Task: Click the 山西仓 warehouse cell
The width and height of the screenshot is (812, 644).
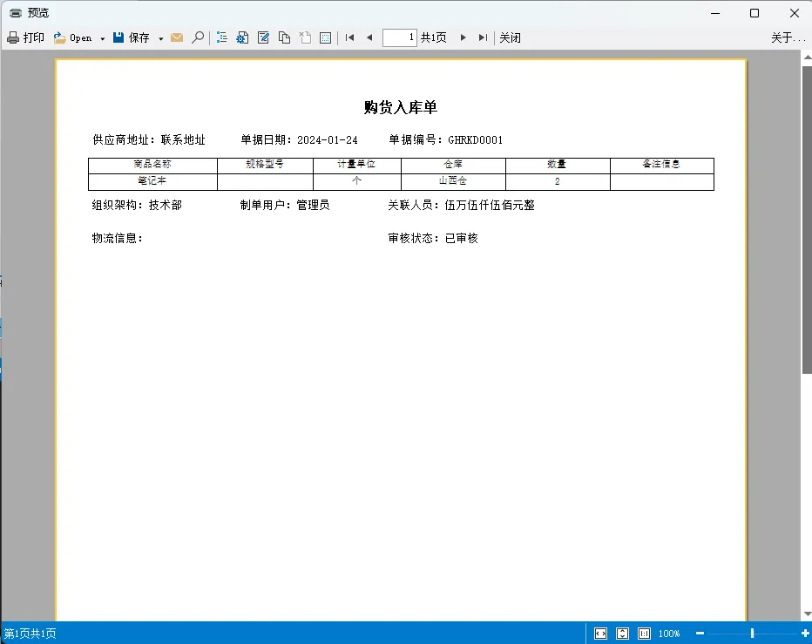Action: [452, 180]
